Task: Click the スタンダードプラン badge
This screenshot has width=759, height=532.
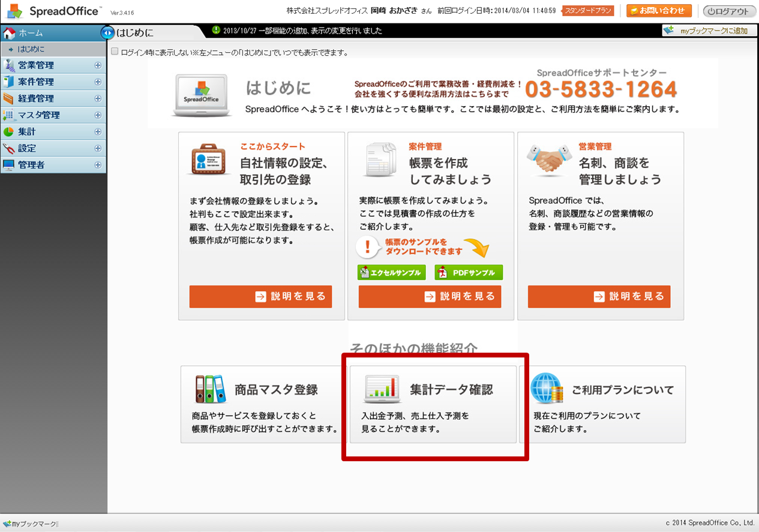Action: point(589,11)
